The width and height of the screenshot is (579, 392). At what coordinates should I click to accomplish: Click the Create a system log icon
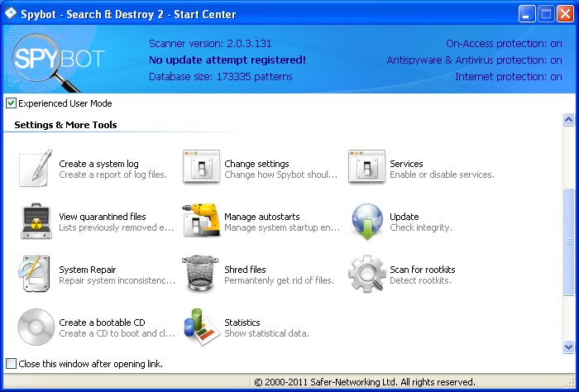[36, 169]
